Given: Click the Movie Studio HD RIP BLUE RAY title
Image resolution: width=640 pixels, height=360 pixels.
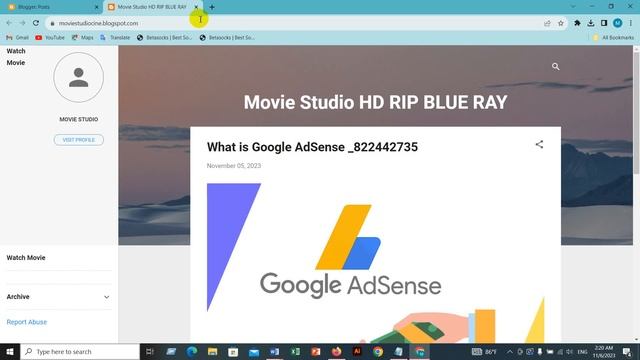Looking at the screenshot, I should [x=376, y=102].
